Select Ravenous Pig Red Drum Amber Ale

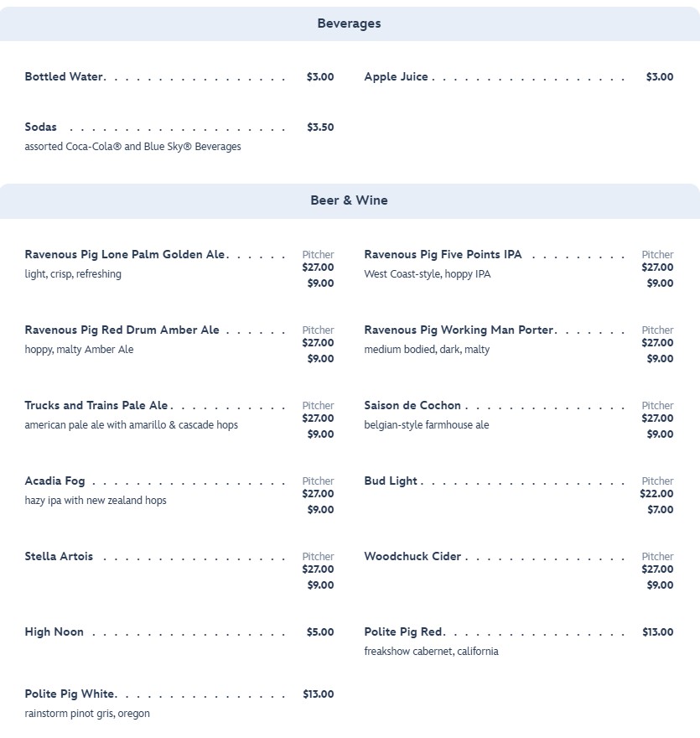(x=122, y=330)
